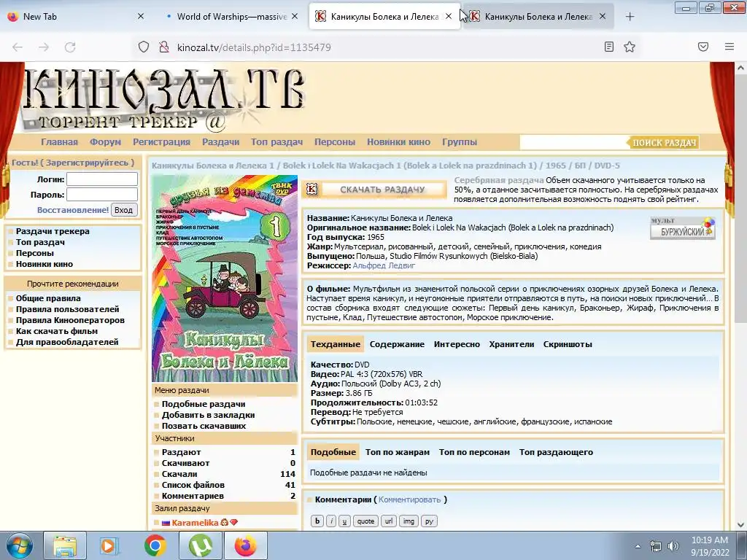Click the Альфред Ледвиг director link

(384, 265)
